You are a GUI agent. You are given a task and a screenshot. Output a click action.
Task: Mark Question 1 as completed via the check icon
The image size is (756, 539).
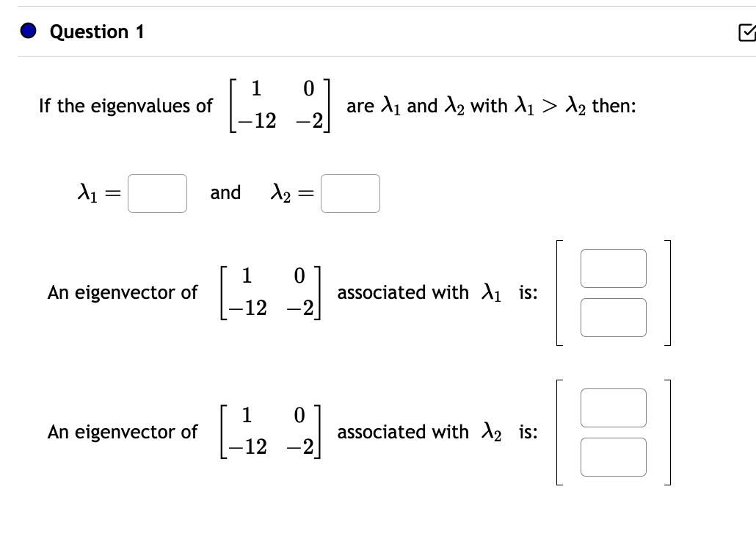(746, 32)
